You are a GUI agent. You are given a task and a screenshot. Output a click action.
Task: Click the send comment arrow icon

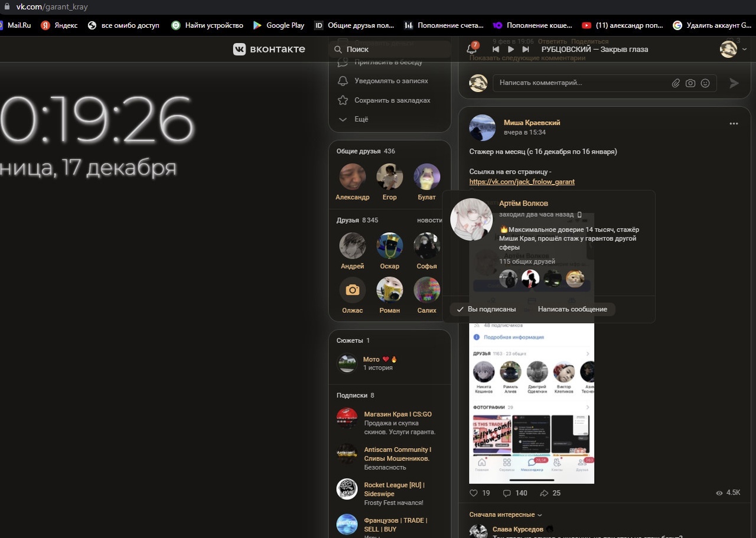click(734, 83)
